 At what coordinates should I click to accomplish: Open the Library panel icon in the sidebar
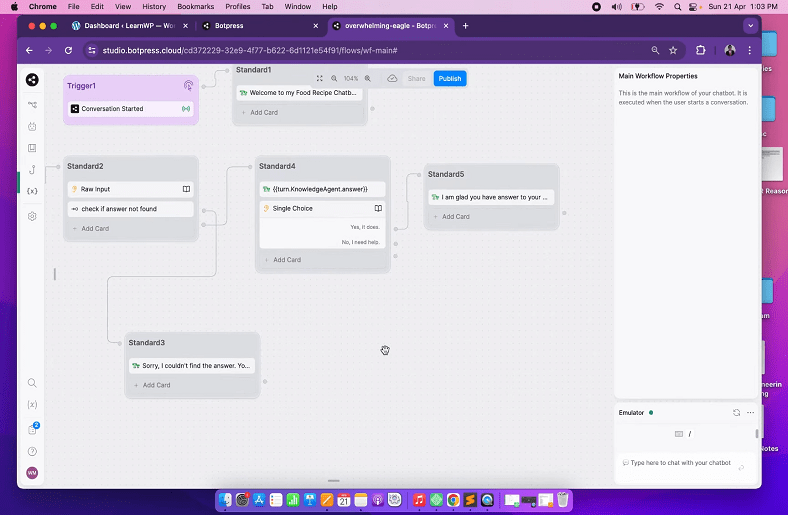coord(32,148)
